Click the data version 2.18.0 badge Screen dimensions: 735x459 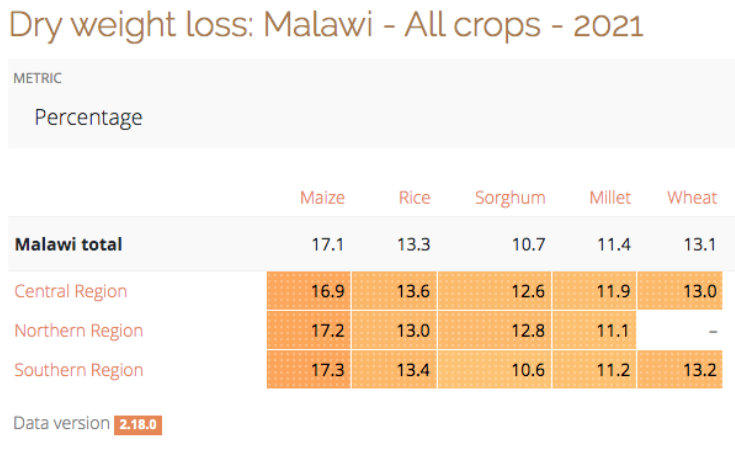(138, 424)
